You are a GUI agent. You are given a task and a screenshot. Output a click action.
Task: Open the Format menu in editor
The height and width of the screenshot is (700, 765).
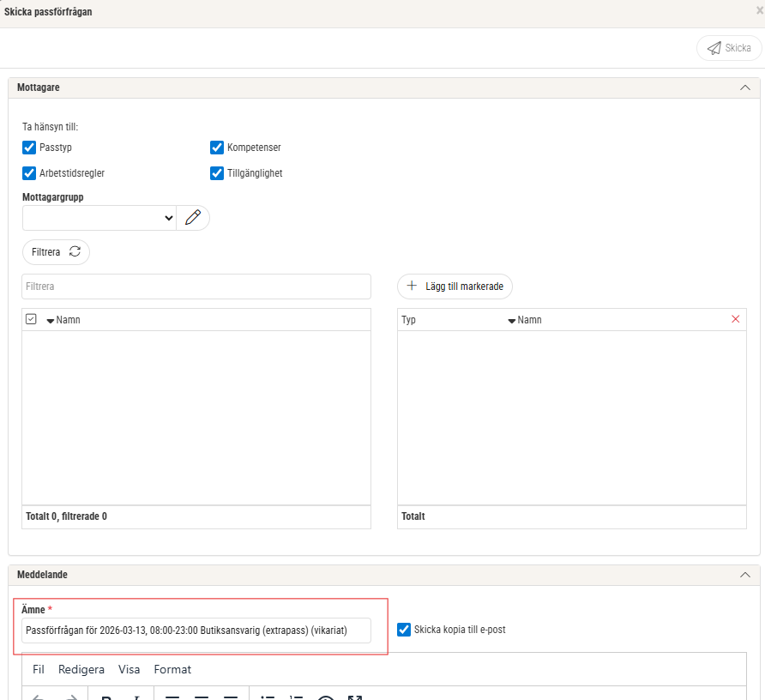[172, 670]
